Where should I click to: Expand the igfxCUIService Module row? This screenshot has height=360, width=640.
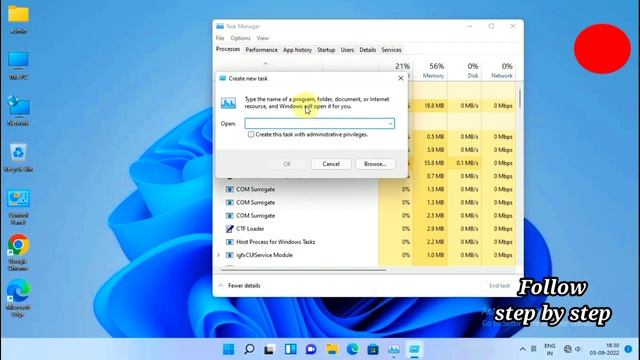[x=219, y=255]
